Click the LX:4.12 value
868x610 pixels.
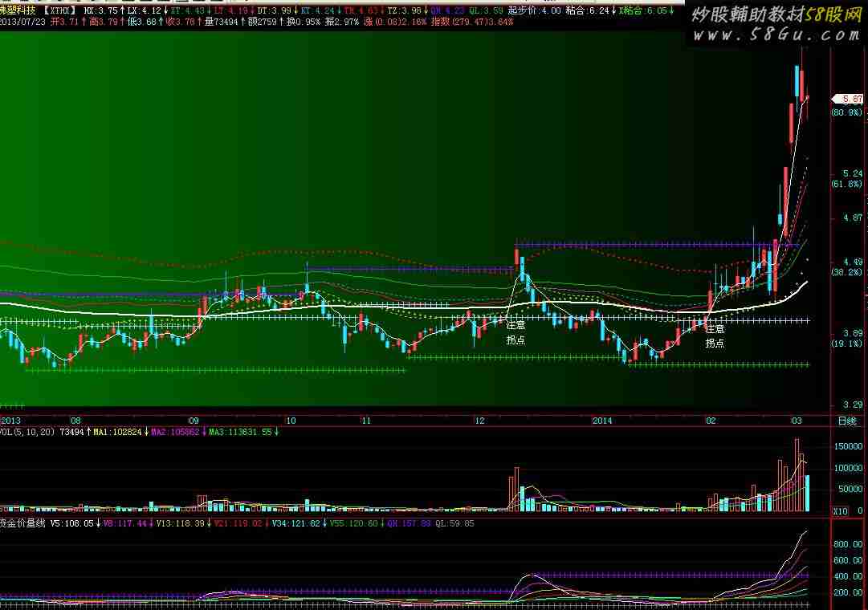144,10
